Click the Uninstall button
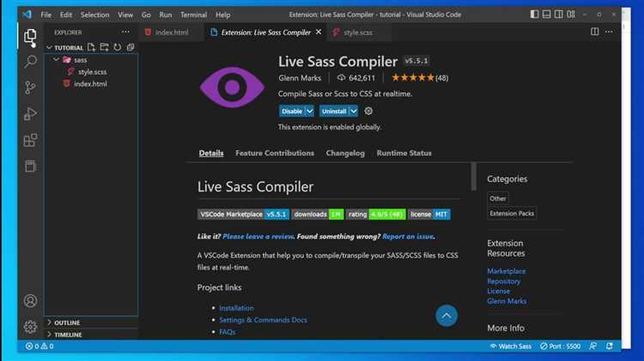 pyautogui.click(x=334, y=111)
